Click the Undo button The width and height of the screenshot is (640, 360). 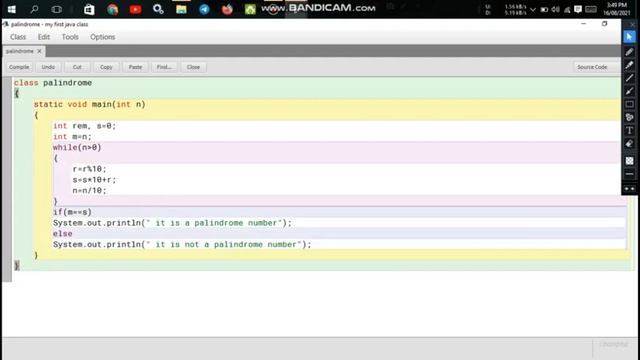coord(48,67)
